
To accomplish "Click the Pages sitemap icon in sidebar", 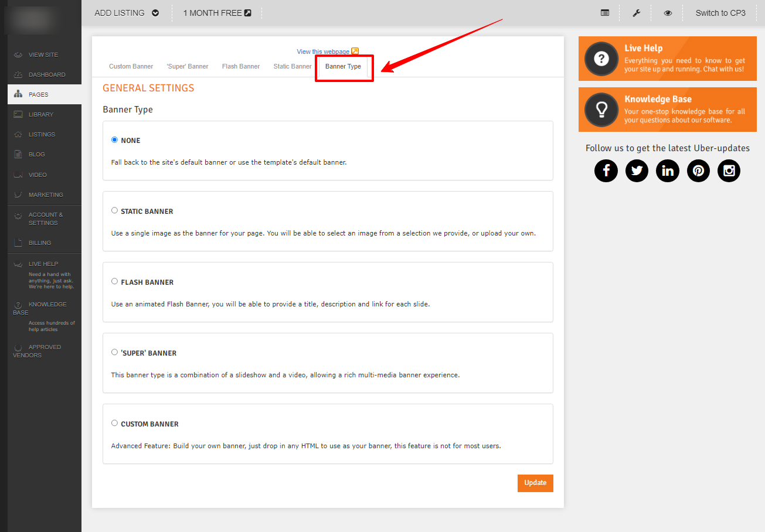I will pyautogui.click(x=18, y=94).
